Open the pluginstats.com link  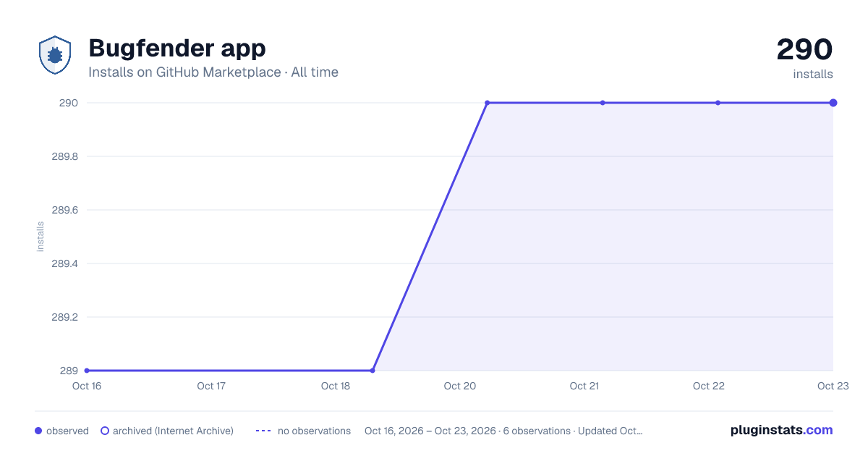(782, 430)
